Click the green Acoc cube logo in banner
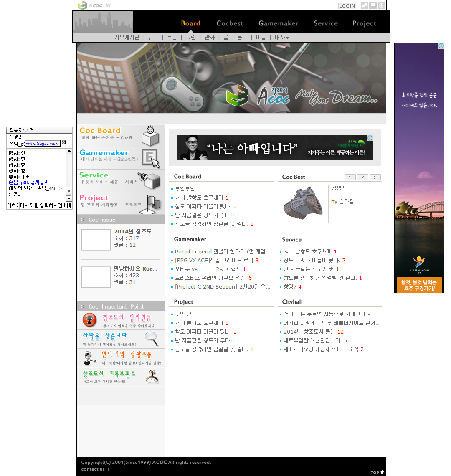451x476 pixels. (237, 95)
